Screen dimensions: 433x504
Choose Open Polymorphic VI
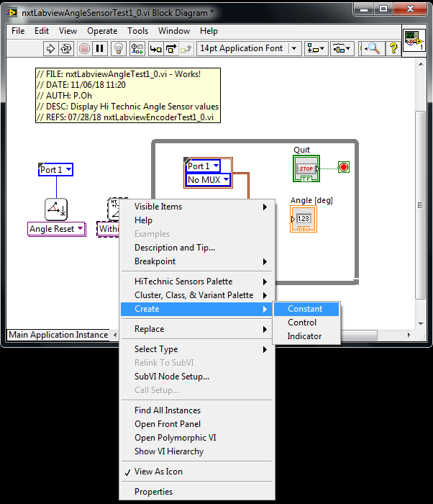click(197, 438)
